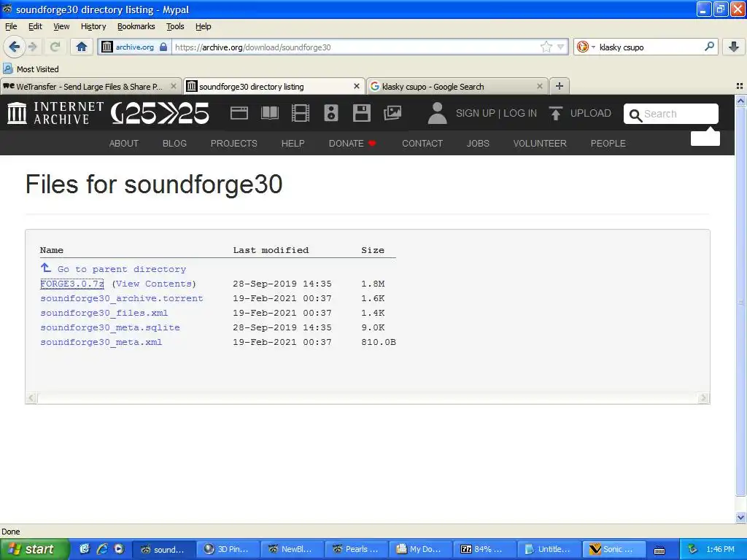Reload the page with the refresh icon
Viewport: 747px width, 560px height.
55,47
